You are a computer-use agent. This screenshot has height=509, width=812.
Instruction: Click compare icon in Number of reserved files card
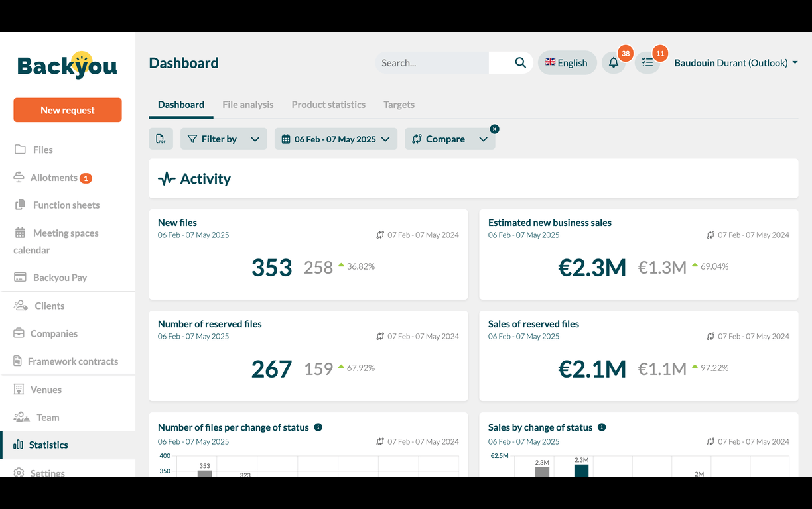tap(380, 337)
